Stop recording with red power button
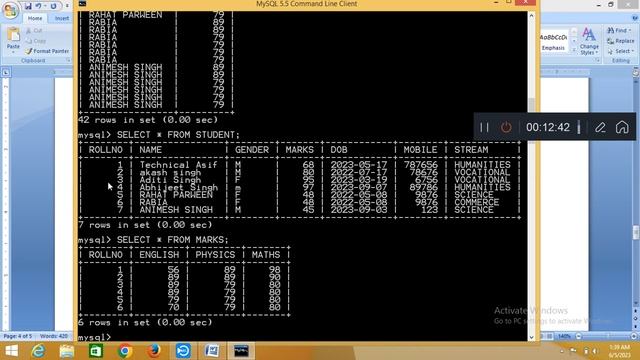This screenshot has width=640, height=360. point(506,127)
